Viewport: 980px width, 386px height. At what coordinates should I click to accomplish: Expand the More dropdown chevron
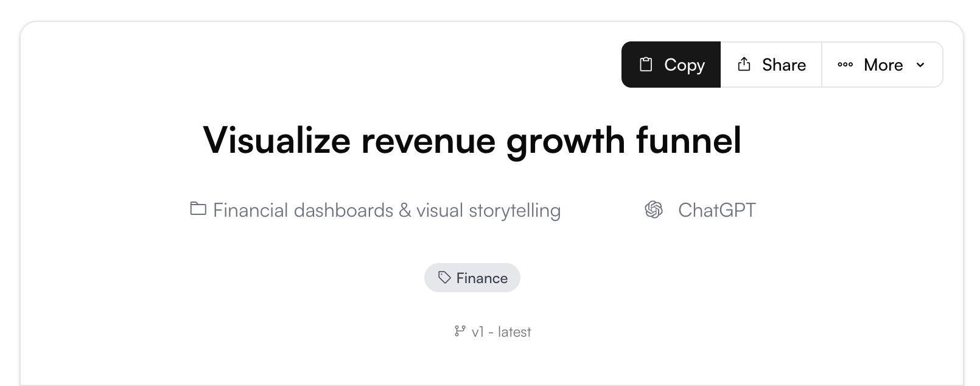[x=920, y=65]
